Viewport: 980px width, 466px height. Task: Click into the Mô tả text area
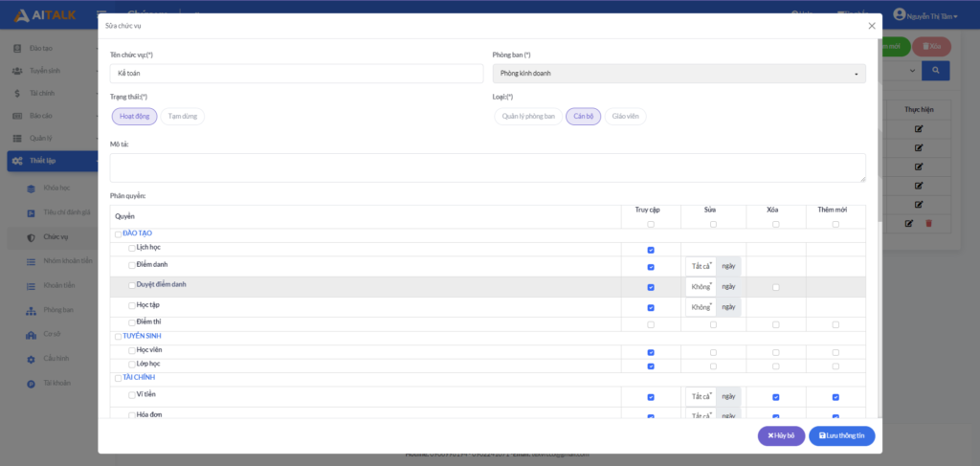487,167
